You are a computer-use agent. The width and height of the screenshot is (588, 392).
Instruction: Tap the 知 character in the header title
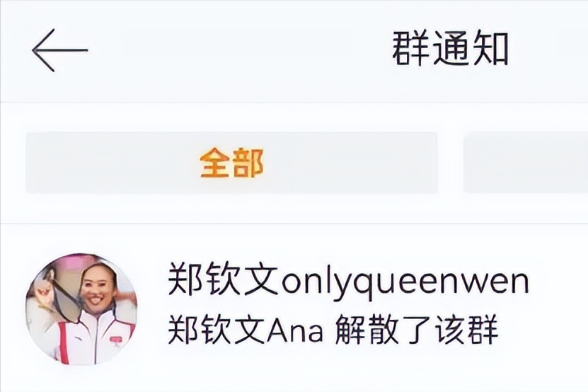(490, 49)
